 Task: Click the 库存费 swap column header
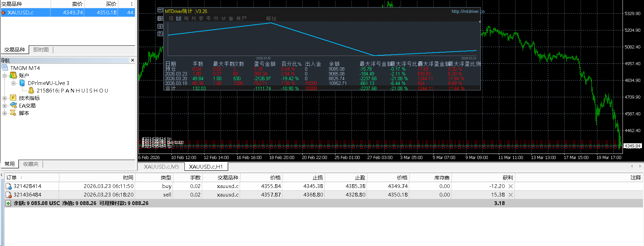pyautogui.click(x=431, y=177)
